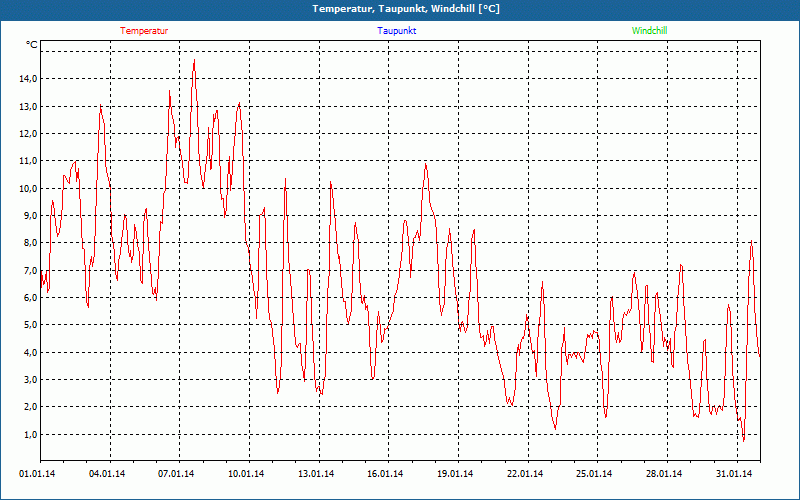800x500 pixels.
Task: Click the 11,0 y-axis value
Action: [29, 161]
